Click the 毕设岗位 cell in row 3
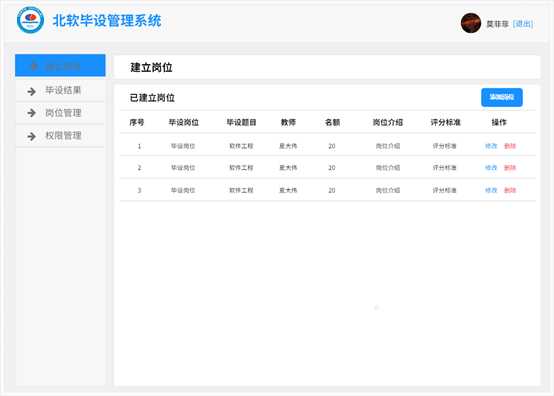The width and height of the screenshot is (554, 396). tap(183, 190)
